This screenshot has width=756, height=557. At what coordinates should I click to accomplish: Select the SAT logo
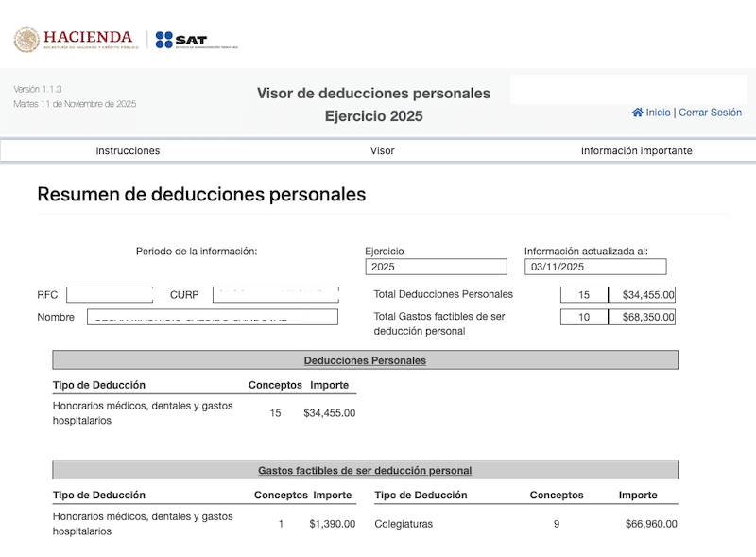click(184, 38)
